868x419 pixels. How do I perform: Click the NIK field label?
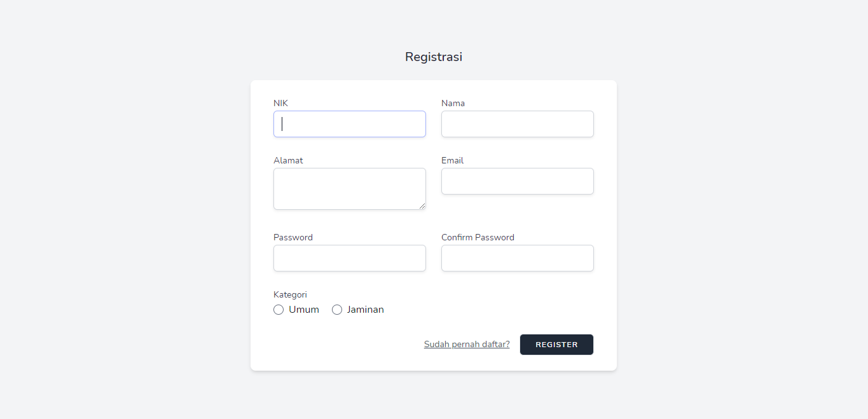[x=280, y=103]
